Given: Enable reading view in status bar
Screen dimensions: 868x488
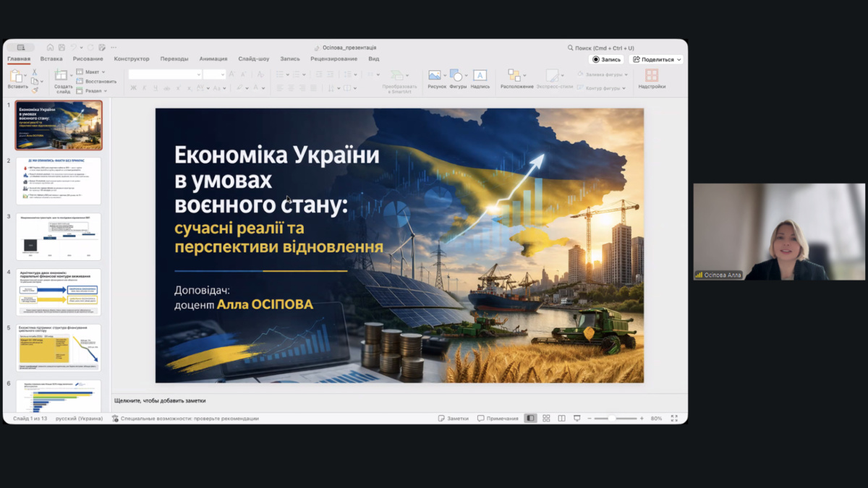Looking at the screenshot, I should click(561, 419).
